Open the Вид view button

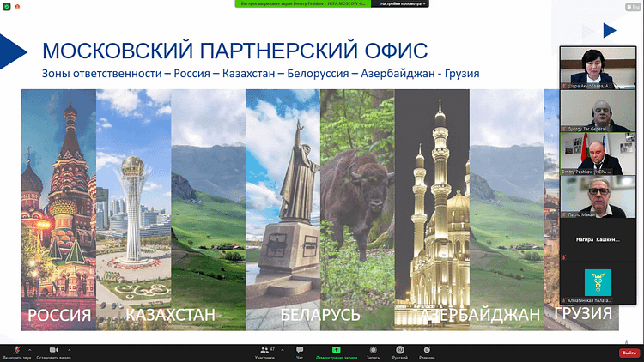pyautogui.click(x=633, y=7)
